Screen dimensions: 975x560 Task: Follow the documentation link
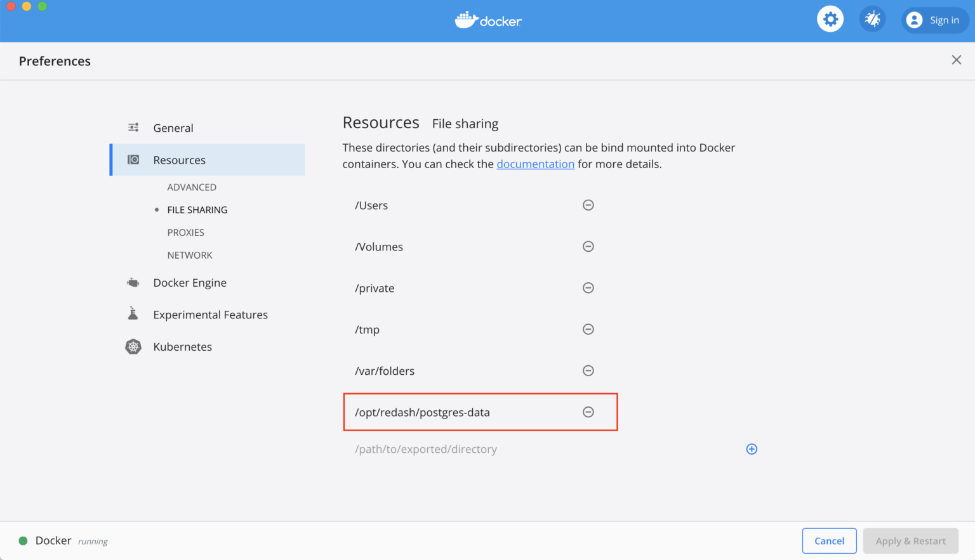535,164
